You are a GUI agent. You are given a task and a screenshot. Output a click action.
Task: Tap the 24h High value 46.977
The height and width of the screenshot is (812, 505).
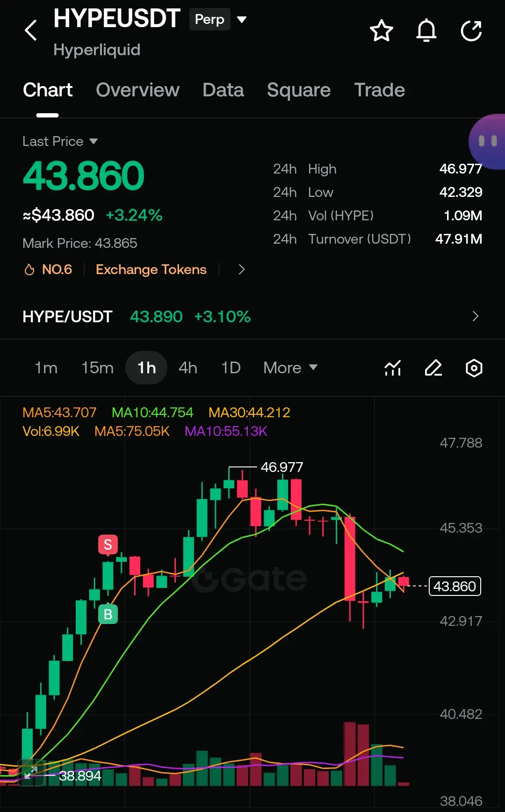[461, 169]
